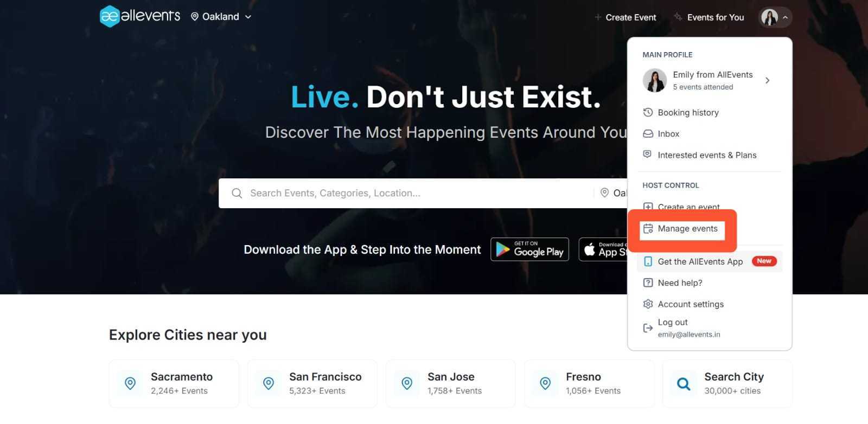Click the Search Events input field
The image size is (868, 424).
tap(418, 193)
